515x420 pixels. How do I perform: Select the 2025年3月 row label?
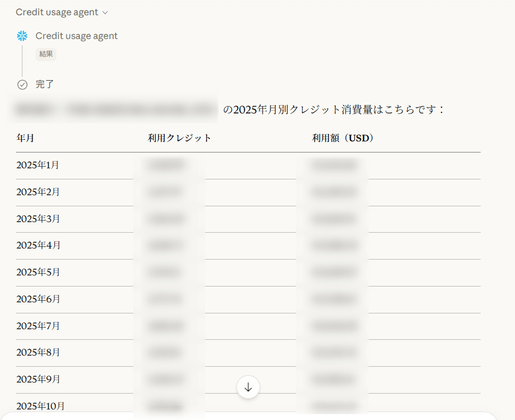tap(38, 218)
